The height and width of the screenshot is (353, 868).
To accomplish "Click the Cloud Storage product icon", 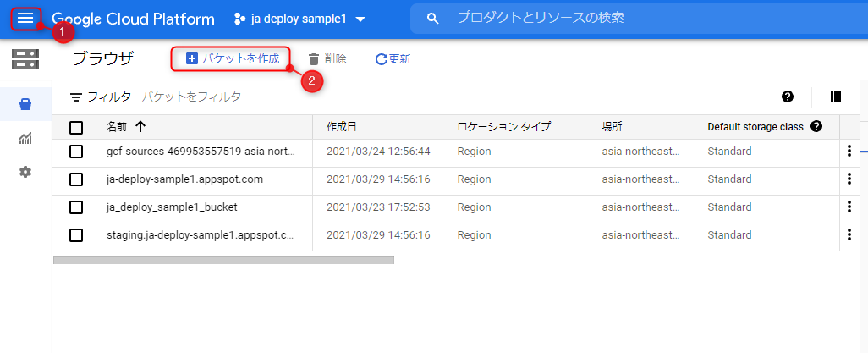I will [x=25, y=59].
